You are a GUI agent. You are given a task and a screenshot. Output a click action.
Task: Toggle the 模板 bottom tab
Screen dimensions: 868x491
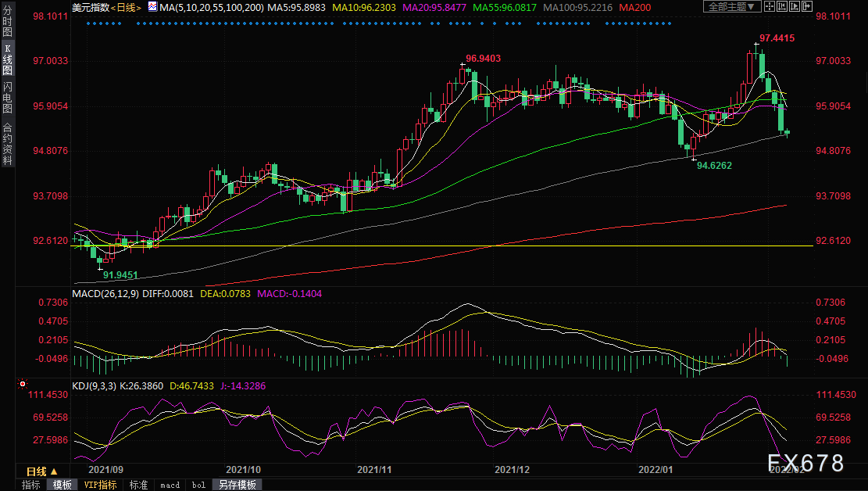click(x=62, y=485)
